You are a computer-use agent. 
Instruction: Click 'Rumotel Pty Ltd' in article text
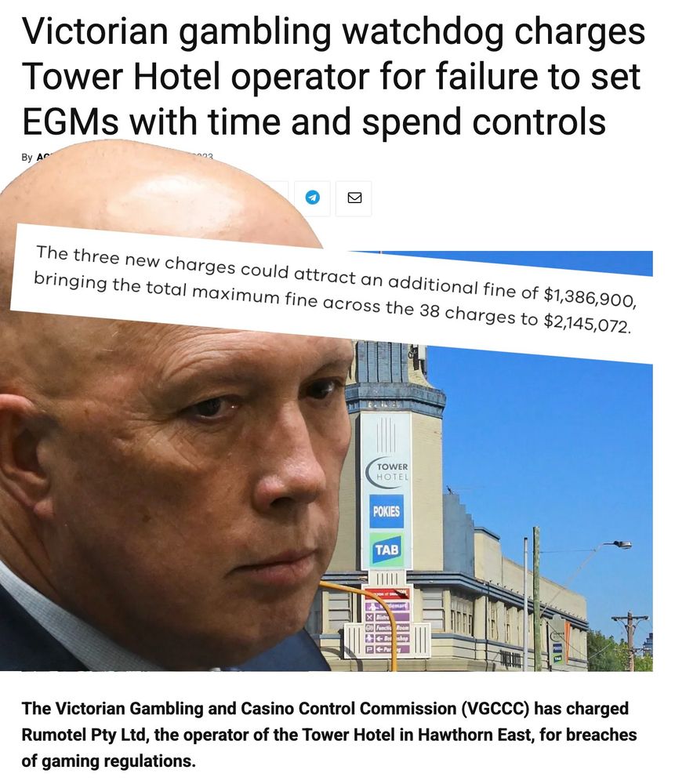click(84, 735)
